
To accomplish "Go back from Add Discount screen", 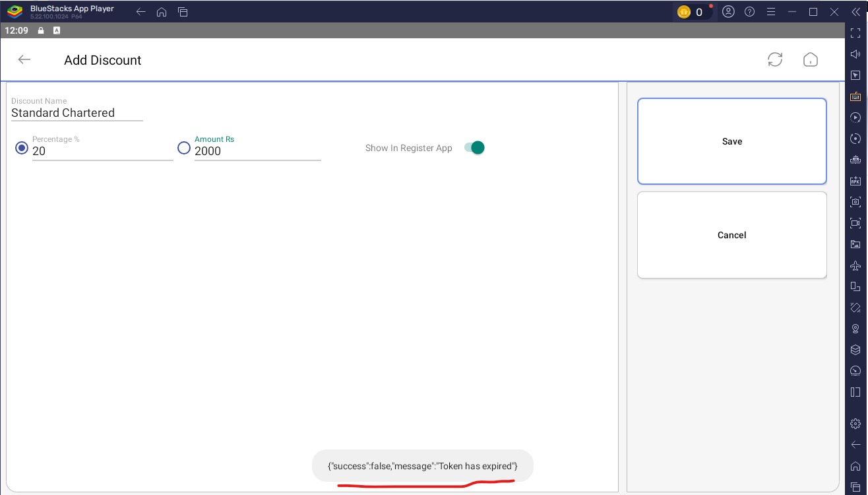I will [24, 59].
